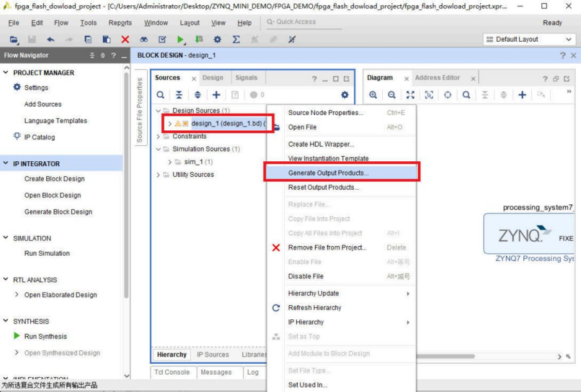Viewport: 581px width, 392px height.
Task: Zoom out of the block diagram
Action: point(391,95)
